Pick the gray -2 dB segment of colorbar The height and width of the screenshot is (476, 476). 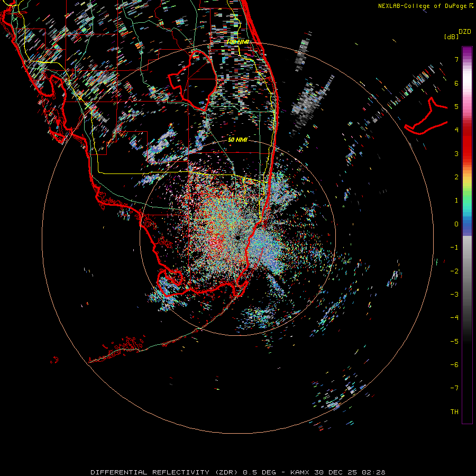(467, 271)
